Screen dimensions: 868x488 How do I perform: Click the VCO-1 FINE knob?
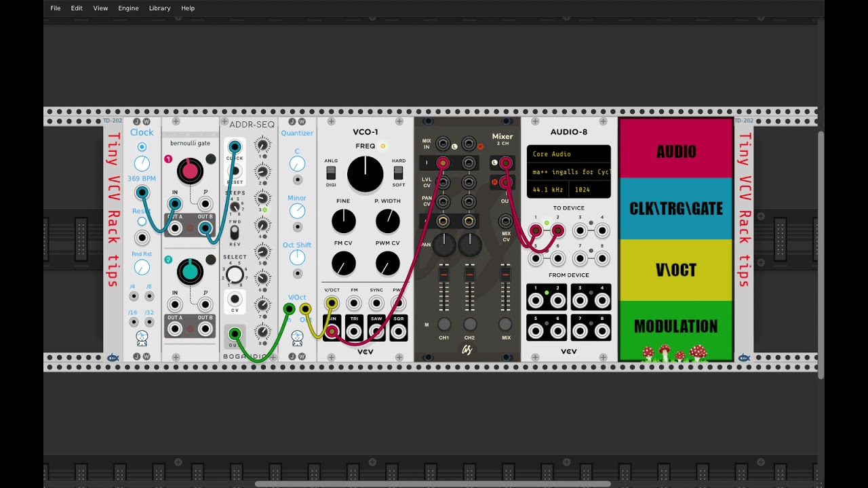[x=344, y=221]
